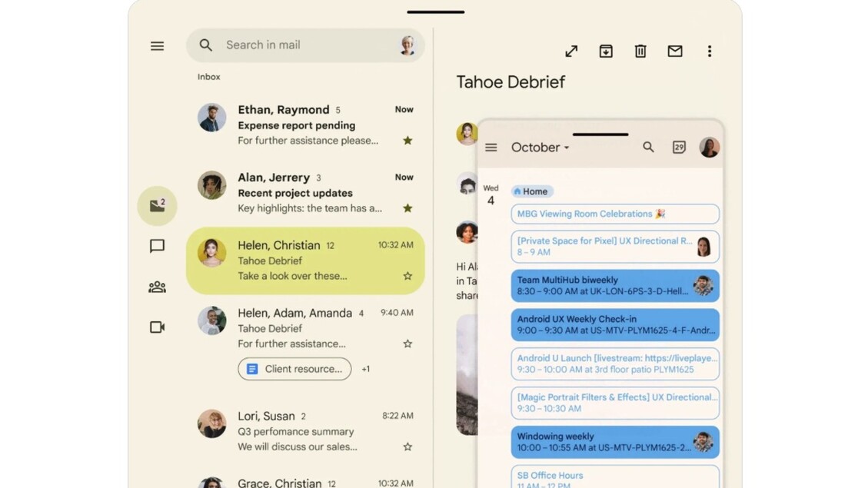Open the photo attachment in the email body
This screenshot has width=868, height=488.
pos(467,374)
